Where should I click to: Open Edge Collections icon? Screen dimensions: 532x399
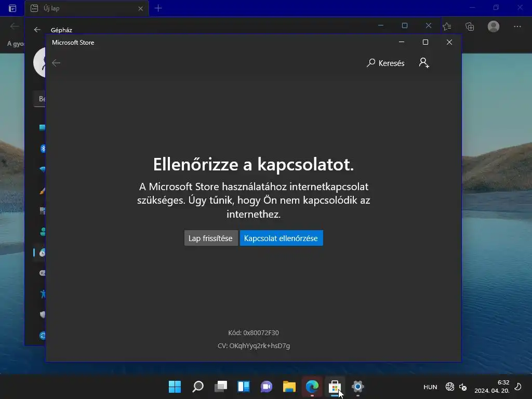click(470, 26)
